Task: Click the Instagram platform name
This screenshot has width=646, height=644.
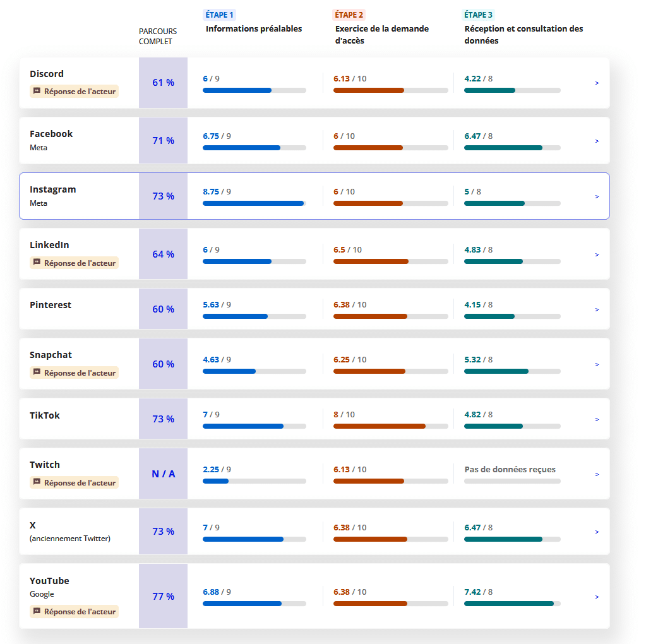Action: point(53,189)
